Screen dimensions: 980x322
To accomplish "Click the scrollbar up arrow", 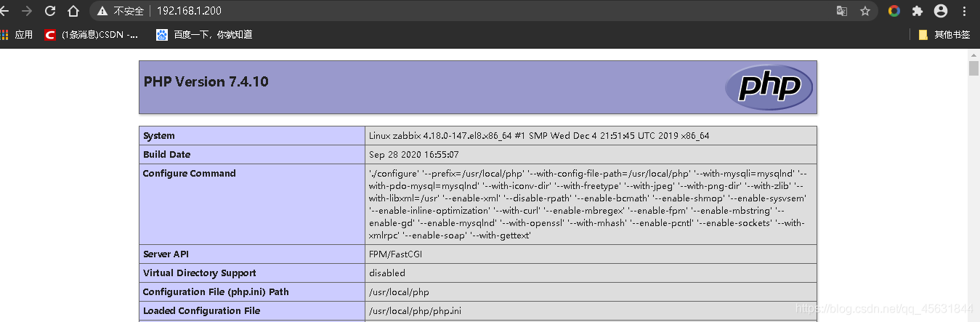I will tap(973, 55).
